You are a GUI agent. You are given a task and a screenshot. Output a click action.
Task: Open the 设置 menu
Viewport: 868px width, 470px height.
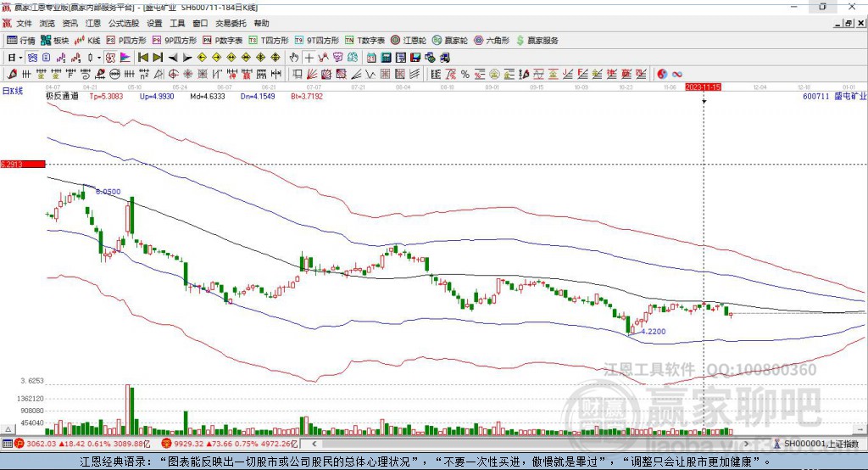tap(154, 23)
